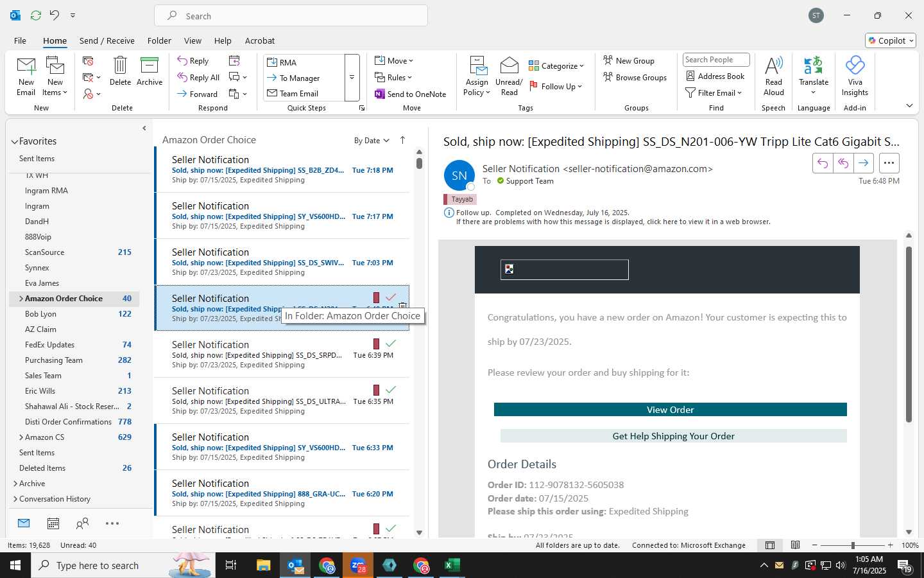Click the Send/Receive all folders icon
This screenshot has height=578, width=924.
click(x=36, y=15)
